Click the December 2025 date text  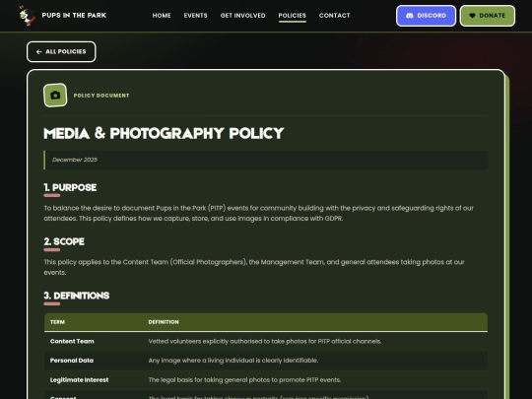coord(75,160)
